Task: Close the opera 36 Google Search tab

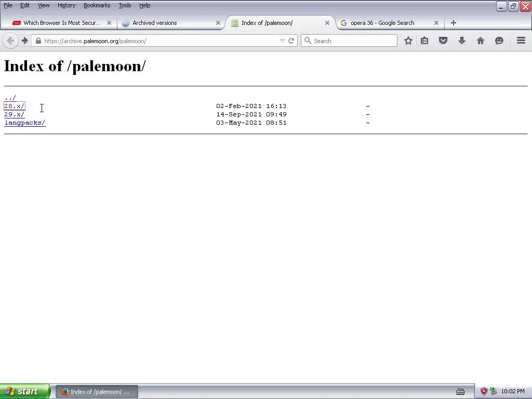Action: [x=436, y=23]
